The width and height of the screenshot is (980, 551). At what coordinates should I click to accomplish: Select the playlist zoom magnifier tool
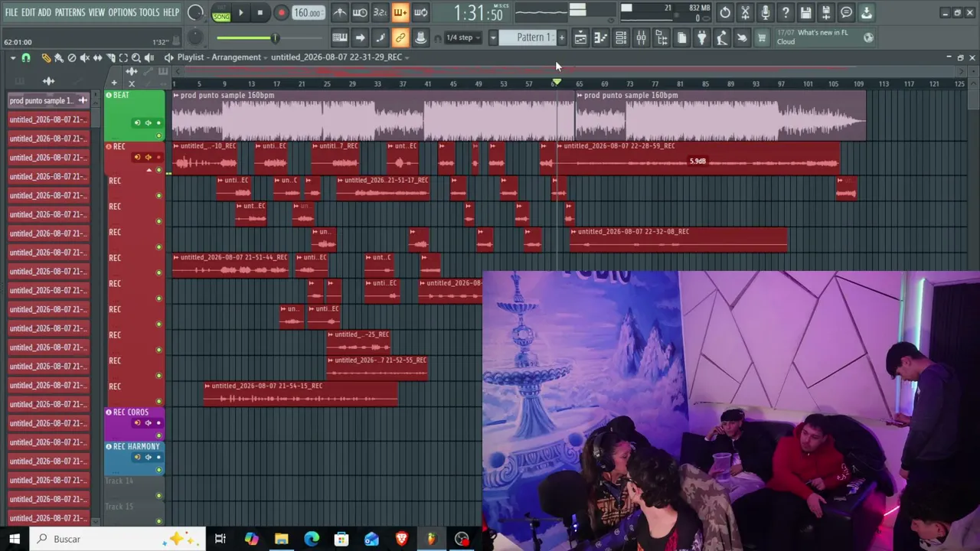[136, 57]
